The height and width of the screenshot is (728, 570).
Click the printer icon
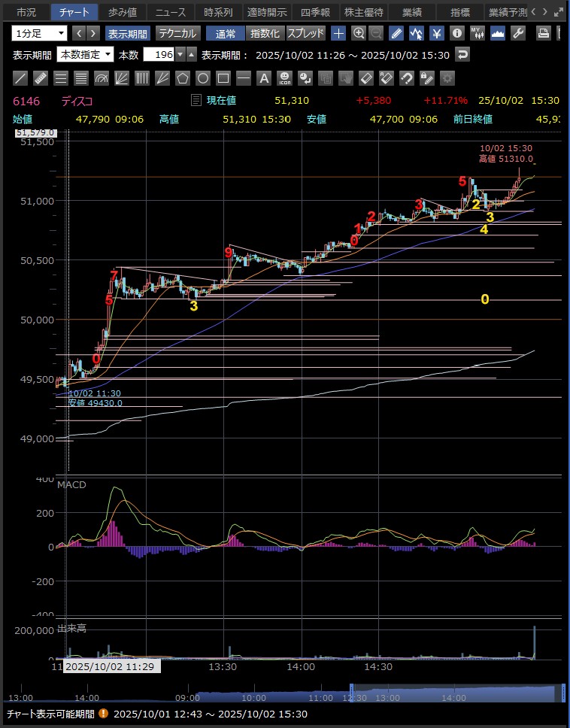(x=544, y=33)
